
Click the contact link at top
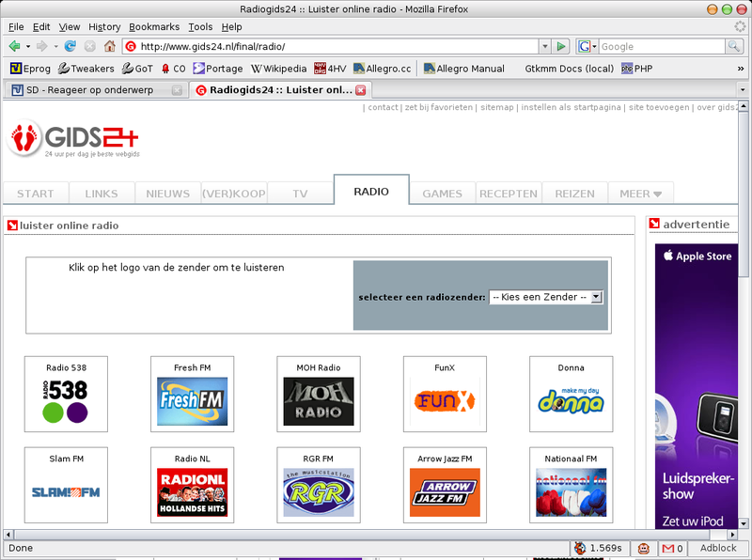point(383,107)
